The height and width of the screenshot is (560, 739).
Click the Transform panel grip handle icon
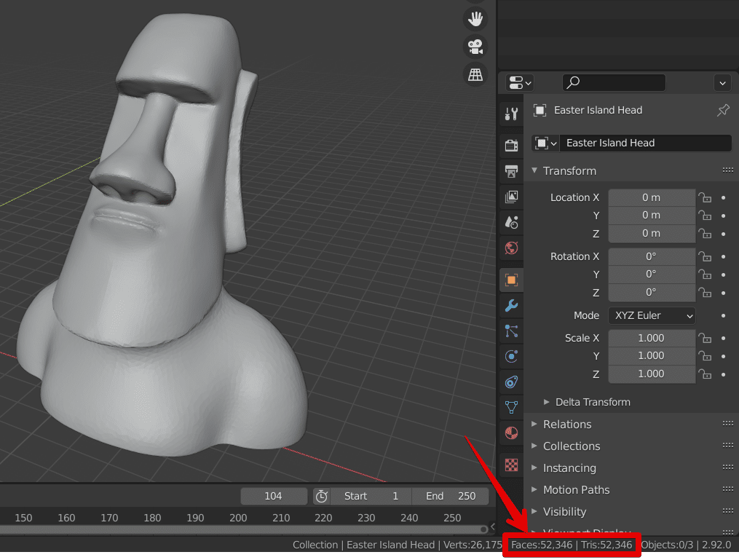click(x=727, y=170)
